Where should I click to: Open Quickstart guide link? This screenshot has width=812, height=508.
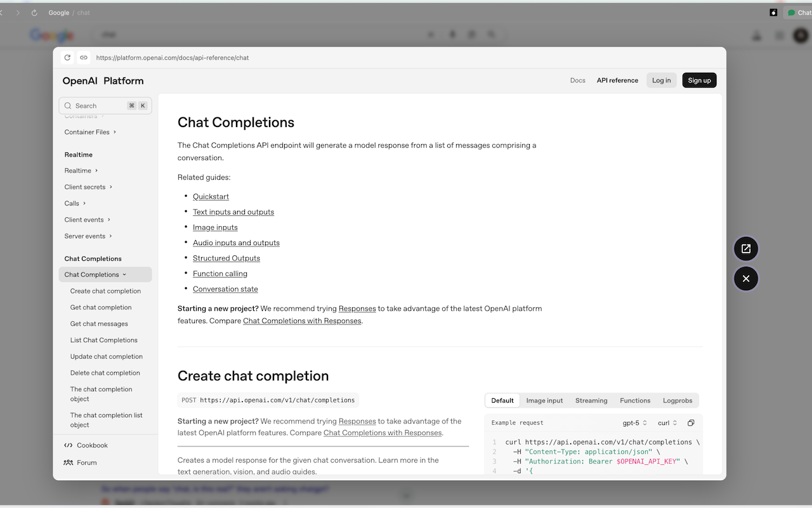[211, 197]
